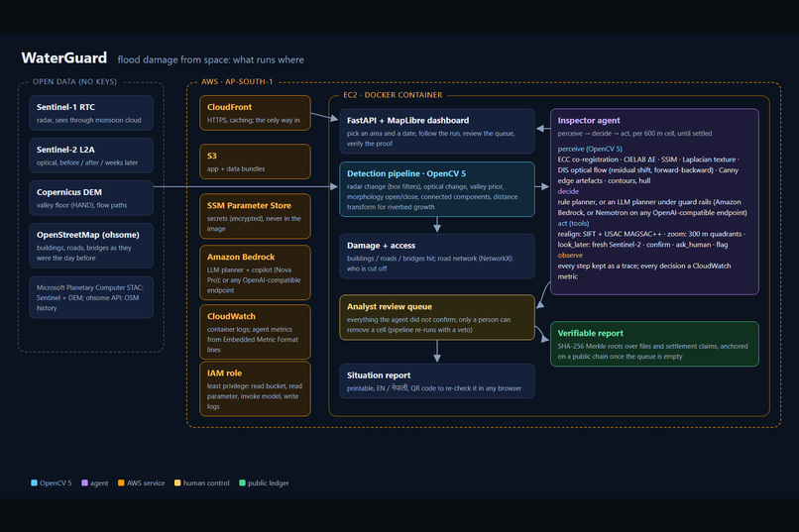Viewport: 799px width, 532px height.
Task: Click the OPEN DATA (NO KEYS) group label
Action: [x=75, y=81]
